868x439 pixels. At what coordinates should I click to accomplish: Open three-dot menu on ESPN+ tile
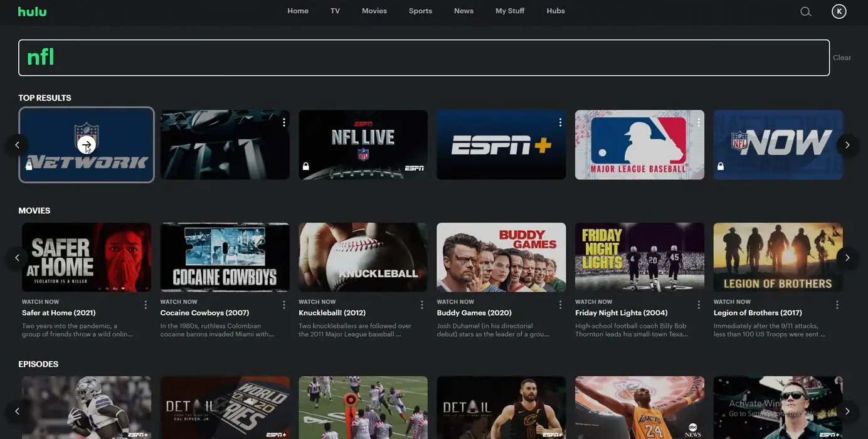tap(561, 122)
